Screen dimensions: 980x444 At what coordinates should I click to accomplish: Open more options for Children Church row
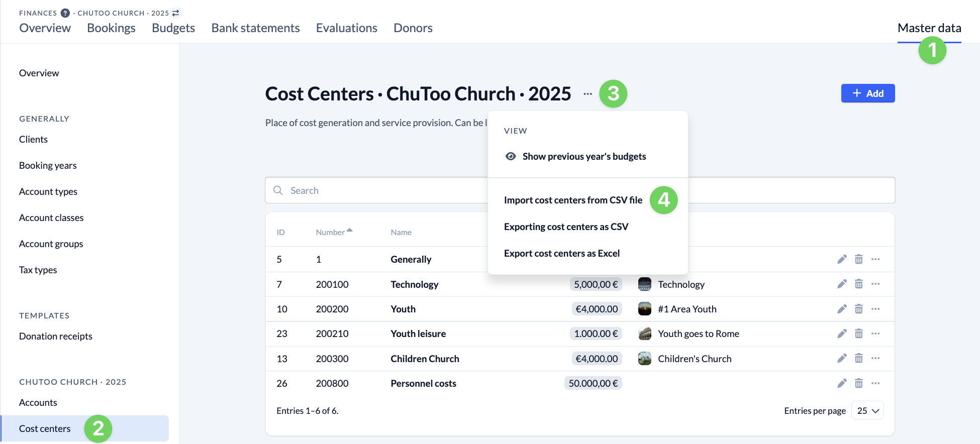875,359
